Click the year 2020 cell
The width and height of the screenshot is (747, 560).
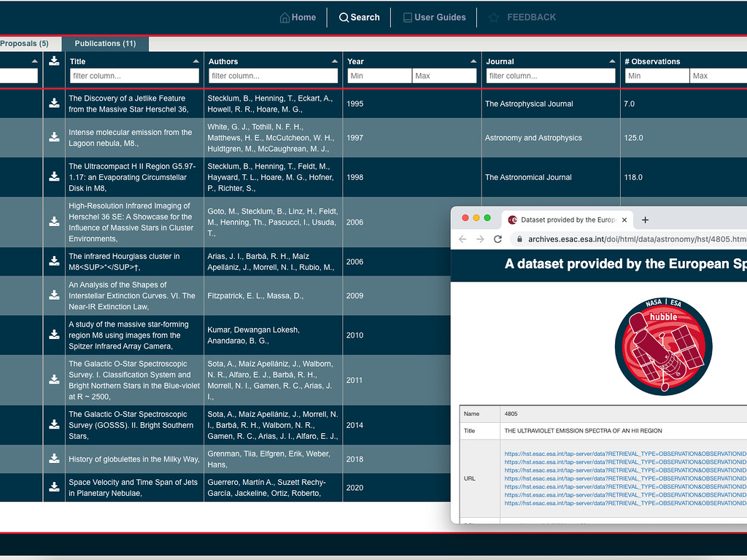355,488
